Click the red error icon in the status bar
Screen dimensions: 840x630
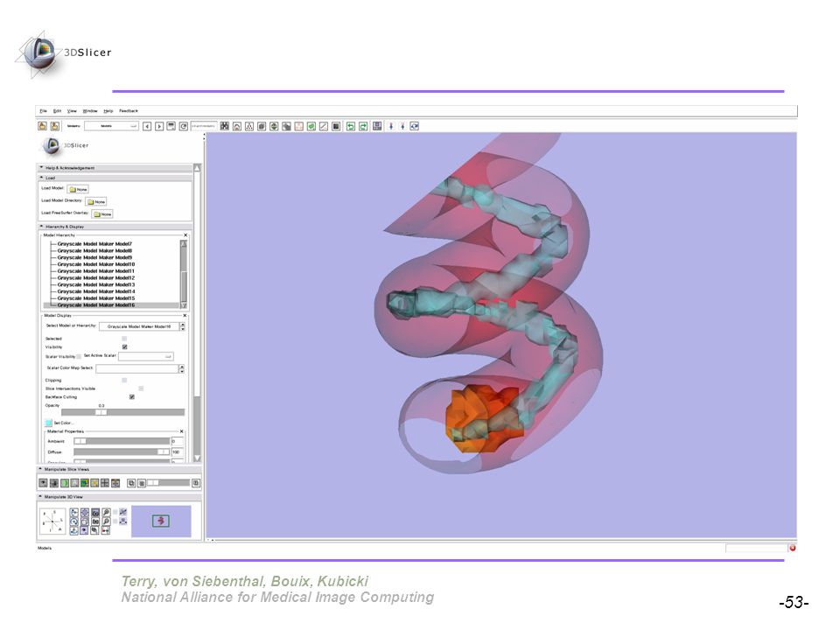793,548
